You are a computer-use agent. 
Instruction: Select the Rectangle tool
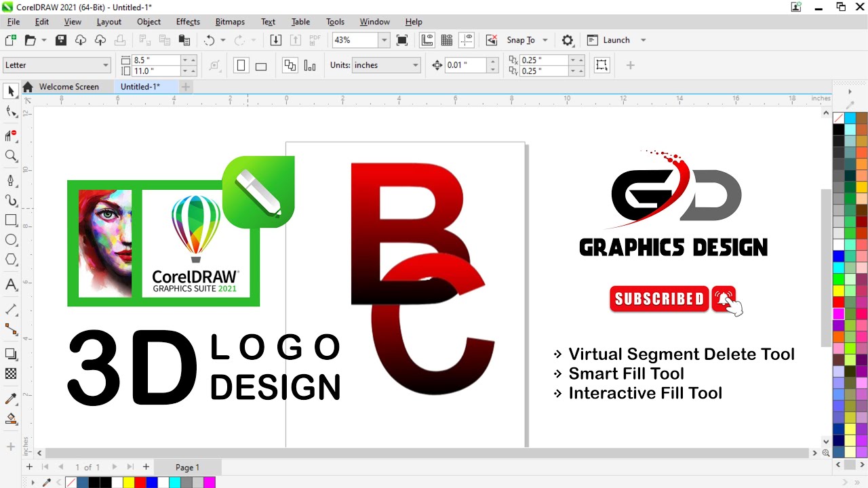(11, 220)
